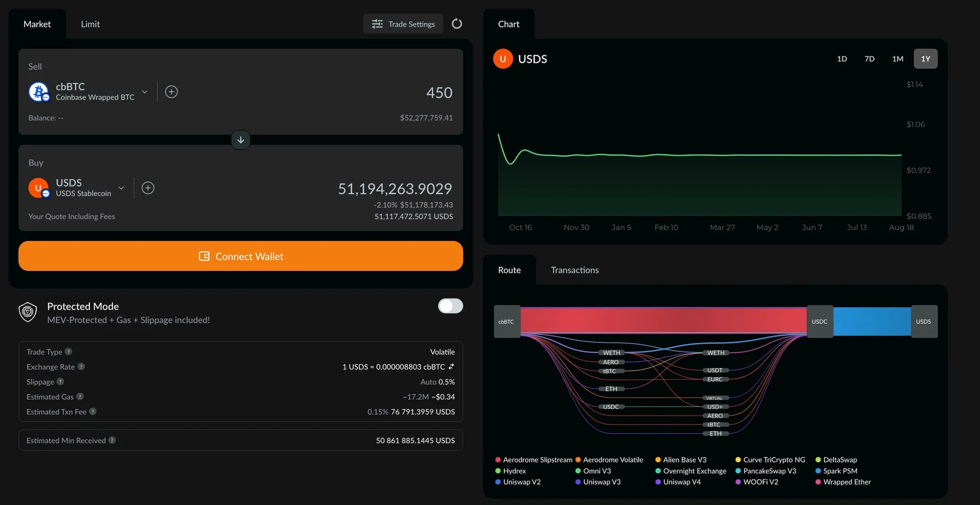Click the USDT node in route diagram
The width and height of the screenshot is (980, 505).
pos(715,370)
